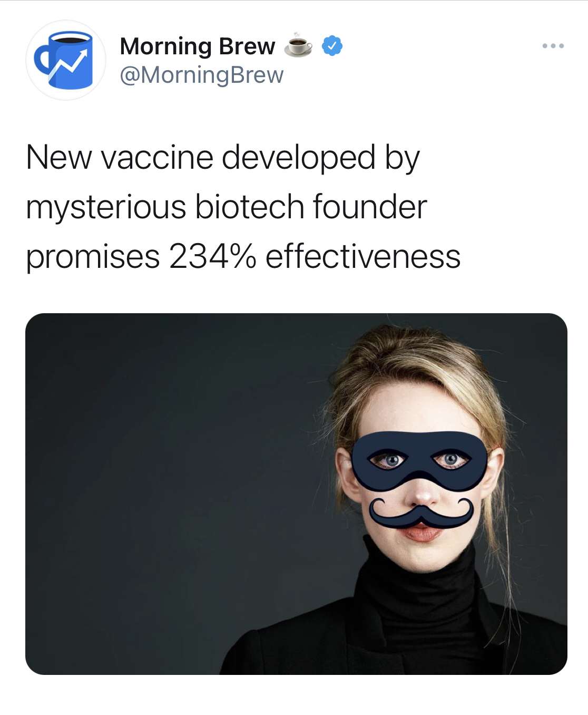This screenshot has height=715, width=588.
Task: Click the word 'effectiveness' in tweet
Action: [363, 256]
